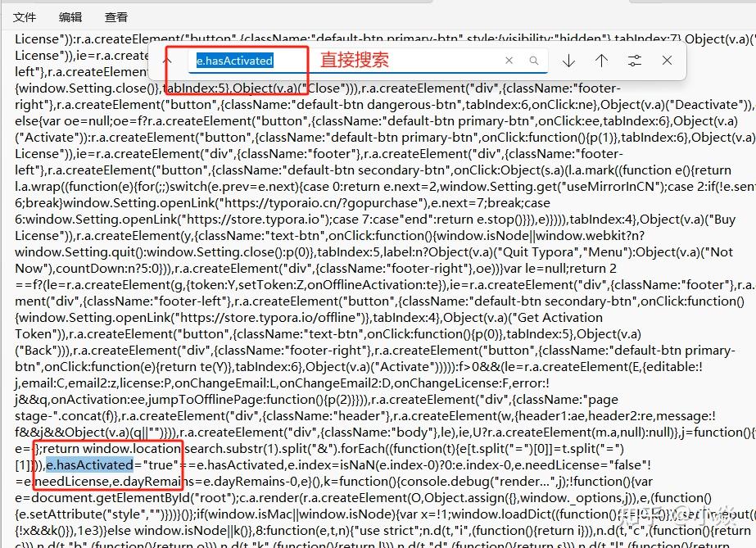Screen dimensions: 756x548
Task: Click the ("Back") string
Action: (x=38, y=351)
